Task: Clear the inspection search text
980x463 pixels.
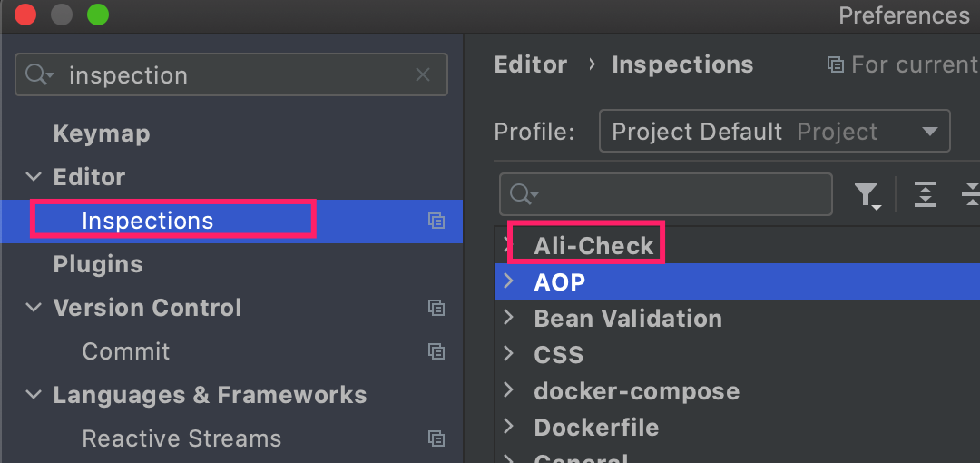Action: (423, 75)
